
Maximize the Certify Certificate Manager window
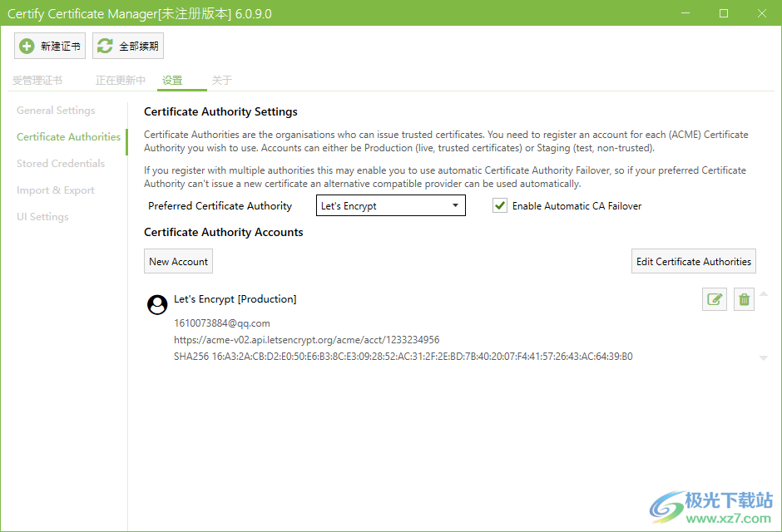[x=724, y=13]
